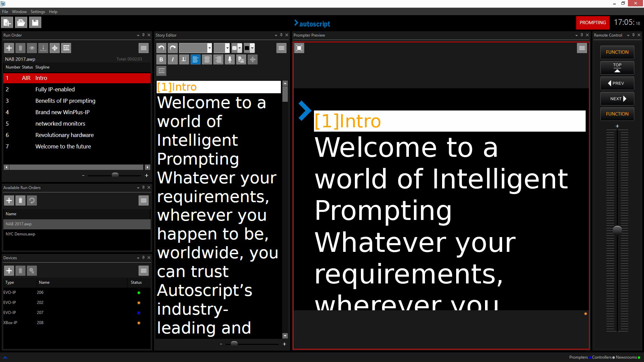The image size is (644, 362).
Task: Toggle underline formatting
Action: (x=184, y=59)
